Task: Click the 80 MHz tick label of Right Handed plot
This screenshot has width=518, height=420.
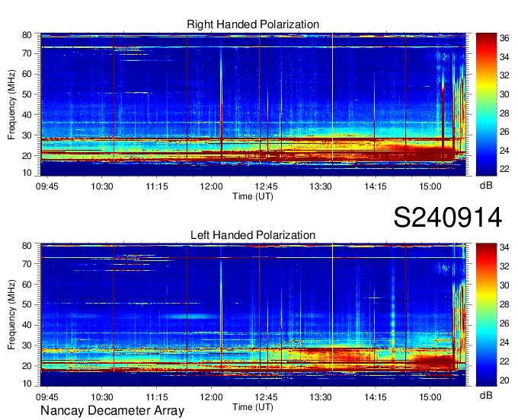Action: (x=27, y=35)
